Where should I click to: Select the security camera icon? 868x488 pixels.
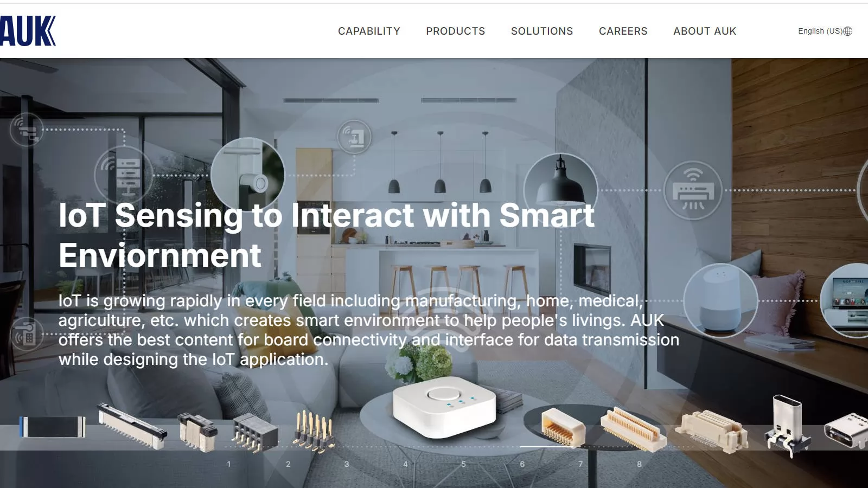coord(26,129)
